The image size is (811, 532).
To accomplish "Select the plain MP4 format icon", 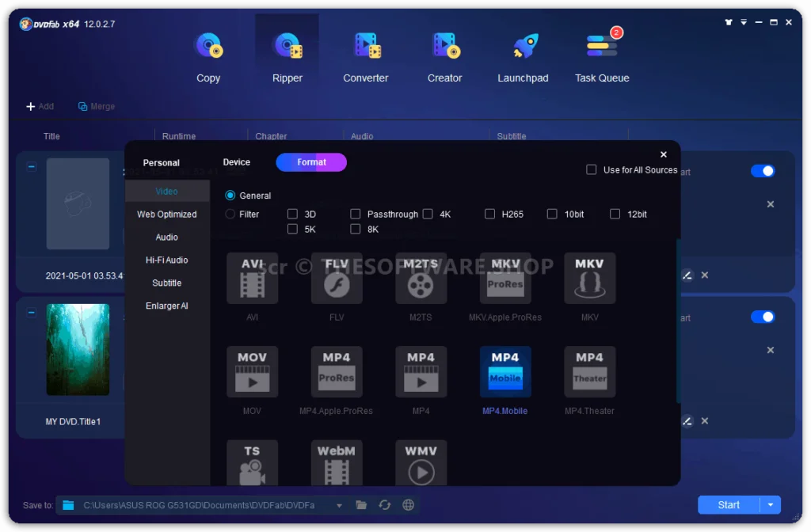I will 421,372.
